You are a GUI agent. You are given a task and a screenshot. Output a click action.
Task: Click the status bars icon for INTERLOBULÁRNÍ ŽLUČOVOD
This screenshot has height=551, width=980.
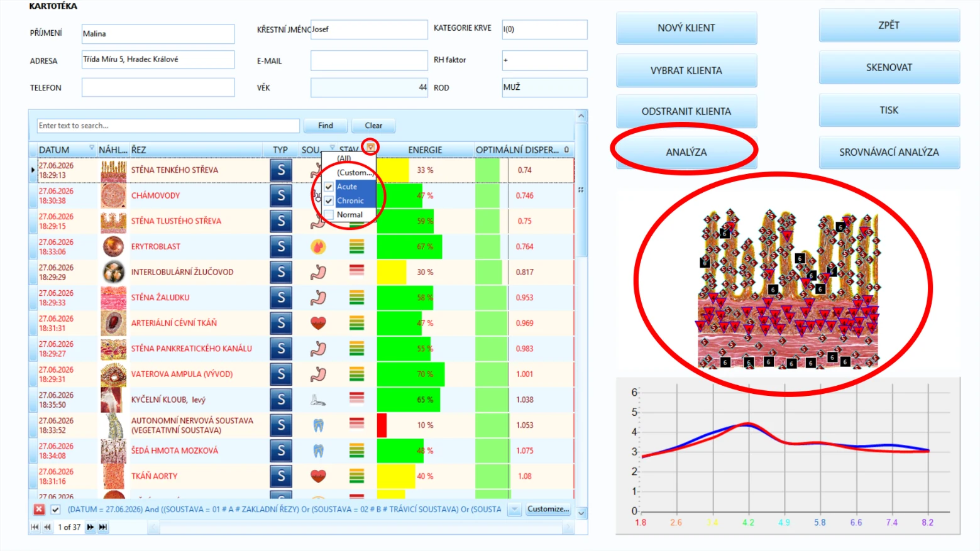click(356, 271)
